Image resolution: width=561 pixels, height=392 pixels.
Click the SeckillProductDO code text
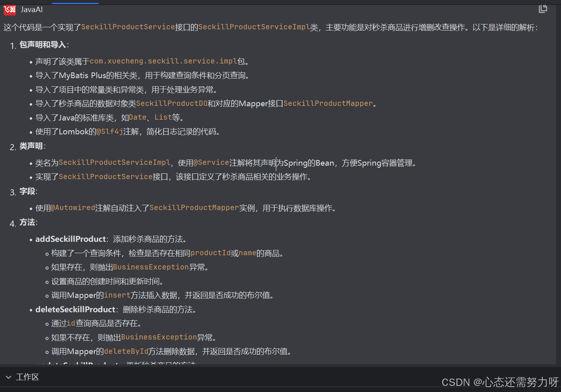tap(172, 103)
